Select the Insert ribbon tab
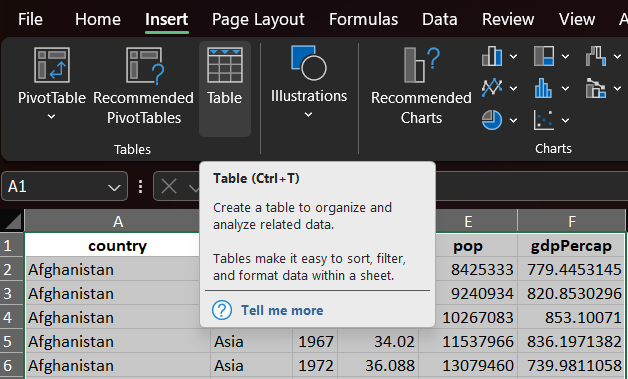 [167, 19]
